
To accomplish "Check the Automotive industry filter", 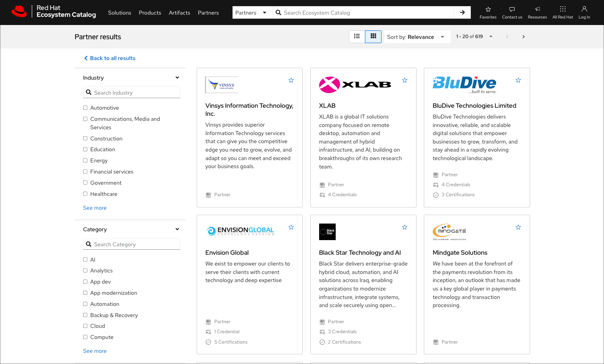I will coord(85,108).
